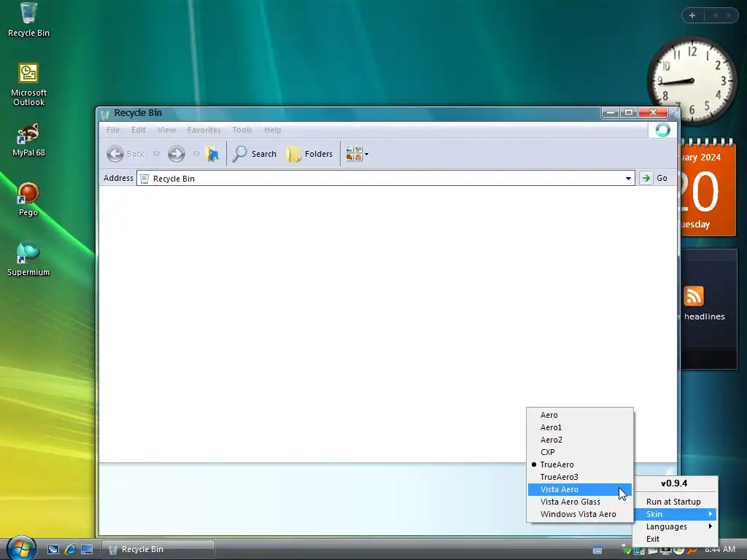Click Show Desktop quick launch icon
This screenshot has height=560, width=747.
(x=87, y=550)
